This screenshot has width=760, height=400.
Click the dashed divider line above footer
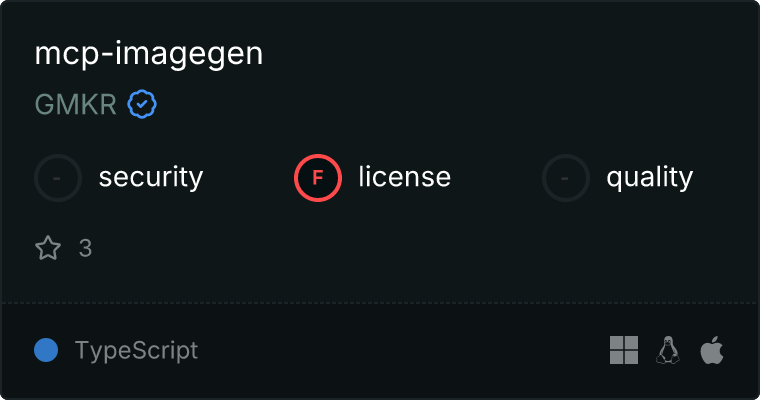[x=380, y=303]
